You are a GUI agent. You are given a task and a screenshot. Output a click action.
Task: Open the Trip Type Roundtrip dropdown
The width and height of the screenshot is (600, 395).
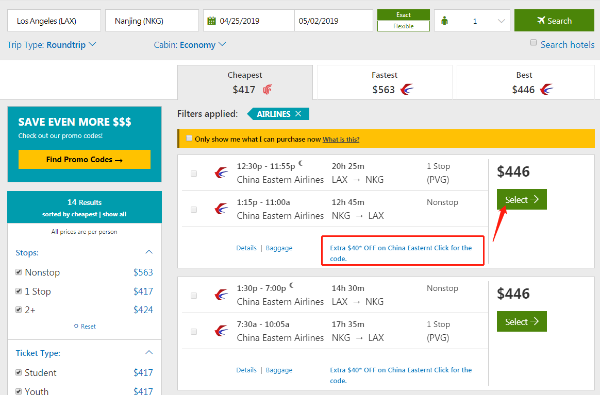tap(52, 45)
